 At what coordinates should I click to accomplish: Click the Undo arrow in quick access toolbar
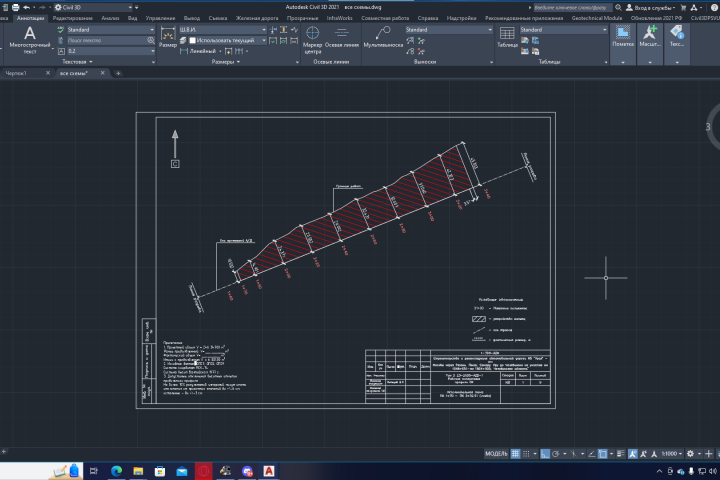26,7
